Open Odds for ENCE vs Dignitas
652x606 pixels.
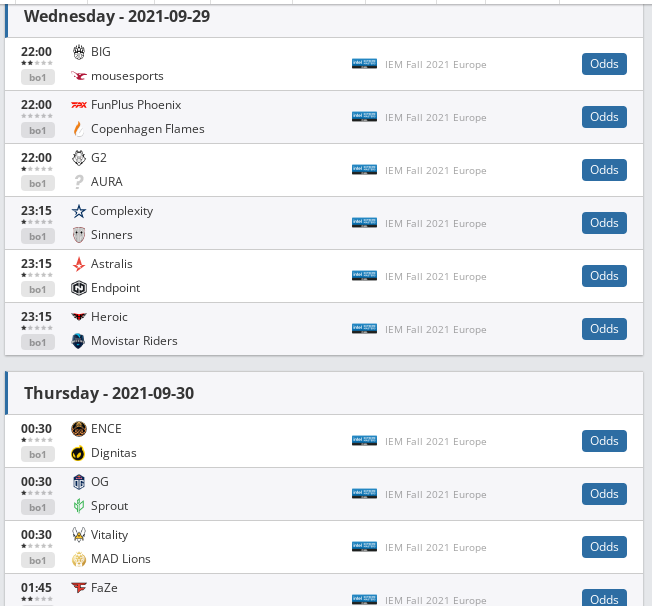pyautogui.click(x=604, y=441)
